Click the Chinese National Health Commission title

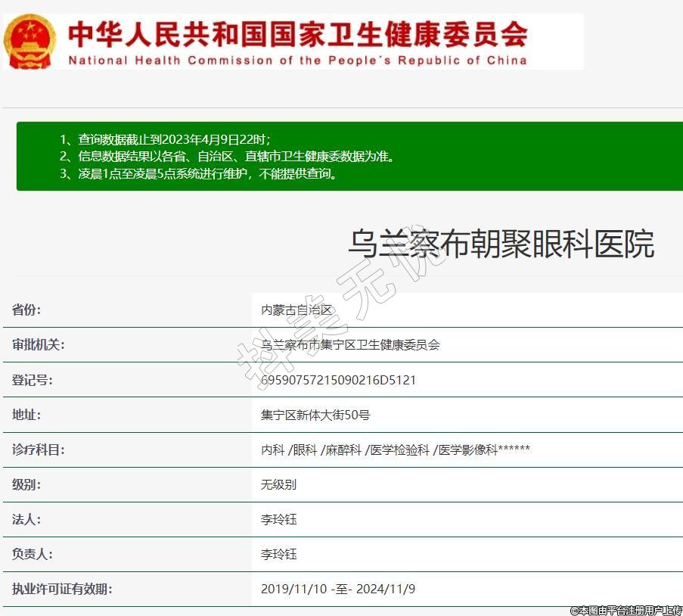(x=297, y=33)
